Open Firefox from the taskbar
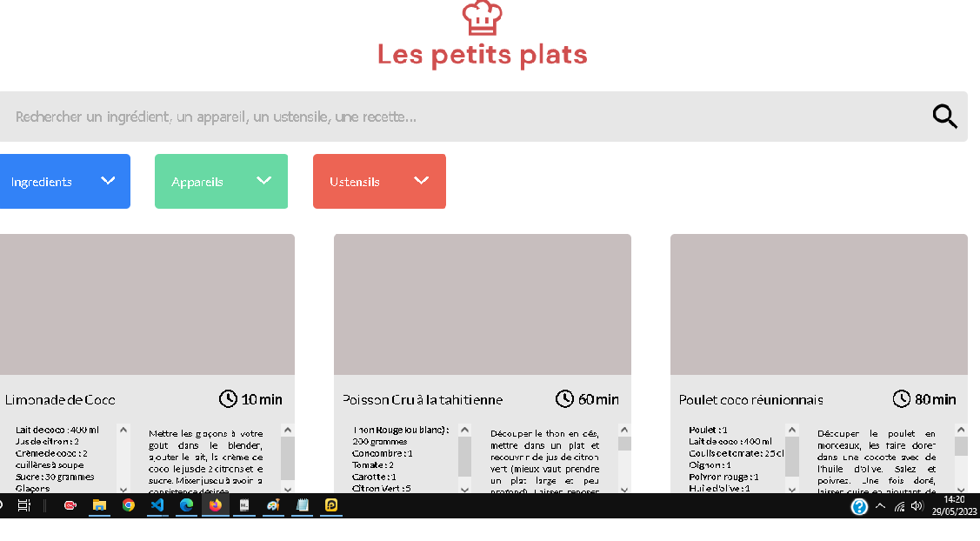980x541 pixels. pos(215,505)
